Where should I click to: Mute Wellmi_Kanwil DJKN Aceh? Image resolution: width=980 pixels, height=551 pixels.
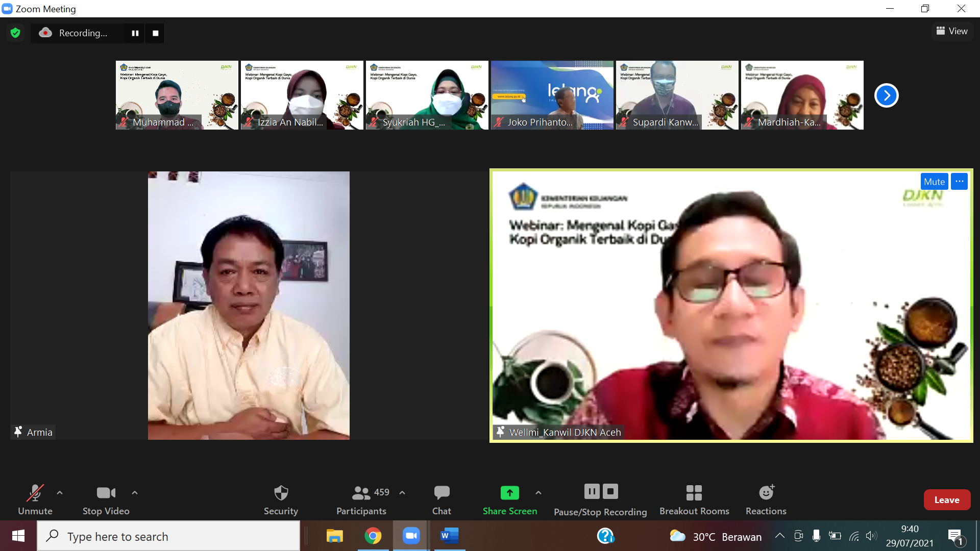click(x=934, y=182)
